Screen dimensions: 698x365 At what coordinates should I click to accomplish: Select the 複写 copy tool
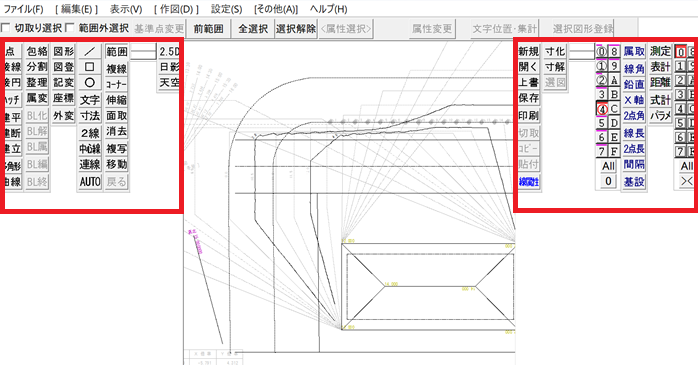point(117,149)
